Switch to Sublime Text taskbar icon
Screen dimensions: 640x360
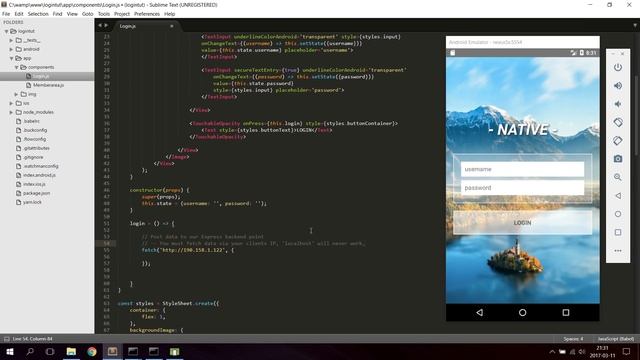(x=112, y=351)
